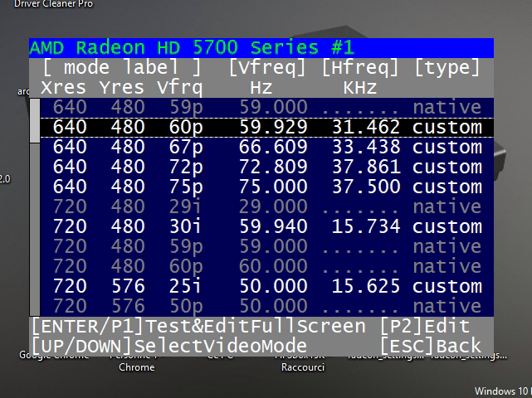Click the [ mode label ] column header
The width and height of the screenshot is (532, 398).
coord(122,67)
